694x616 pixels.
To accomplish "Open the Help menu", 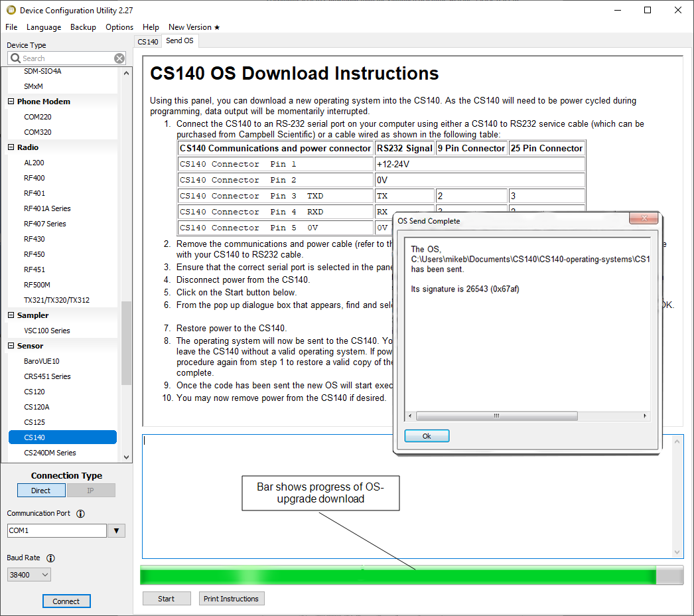I will (151, 27).
